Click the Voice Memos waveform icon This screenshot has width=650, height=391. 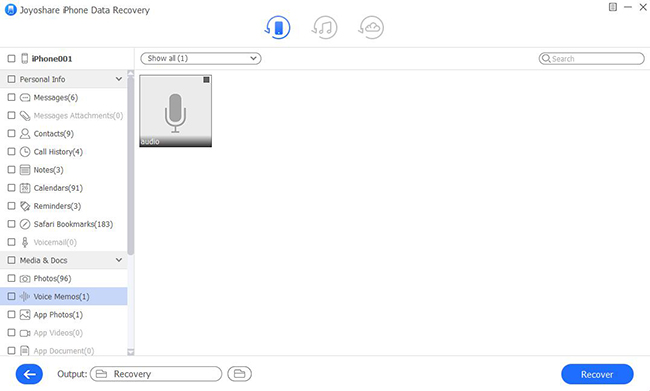25,296
